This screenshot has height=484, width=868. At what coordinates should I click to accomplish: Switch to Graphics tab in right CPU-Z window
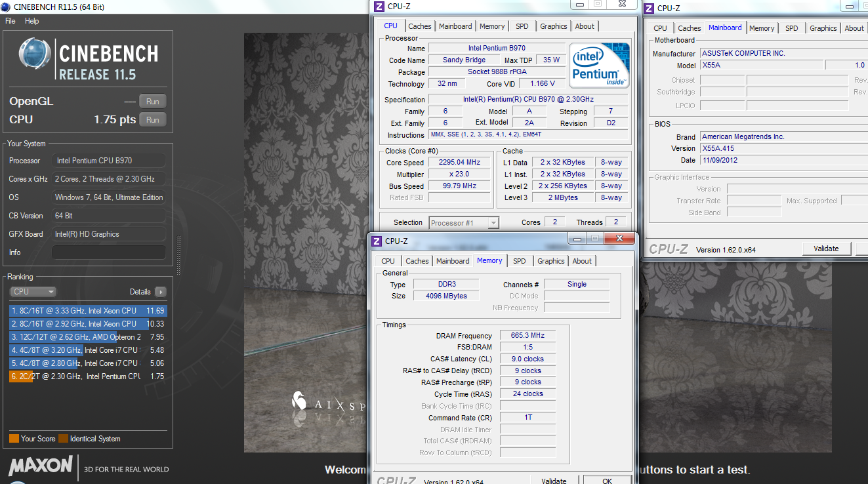pyautogui.click(x=823, y=28)
